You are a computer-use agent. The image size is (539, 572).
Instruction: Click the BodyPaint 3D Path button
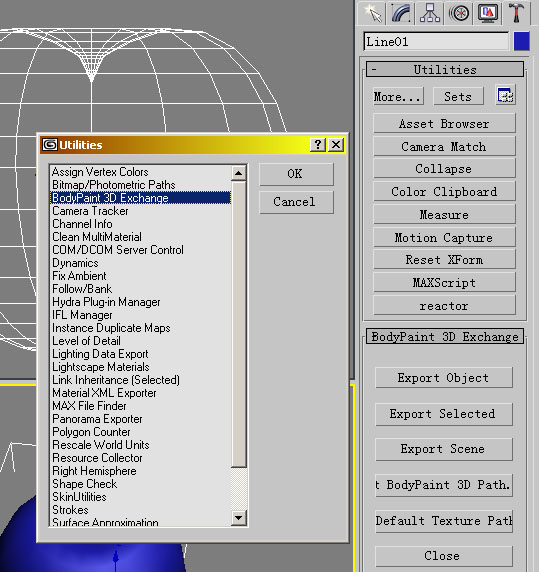(x=444, y=485)
